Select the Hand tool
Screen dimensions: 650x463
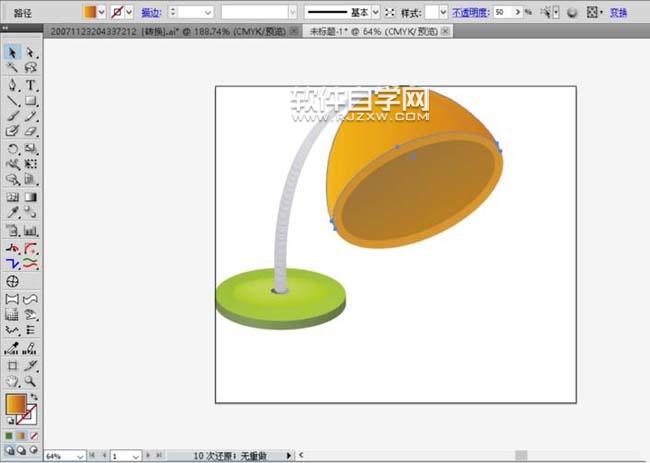(12, 381)
